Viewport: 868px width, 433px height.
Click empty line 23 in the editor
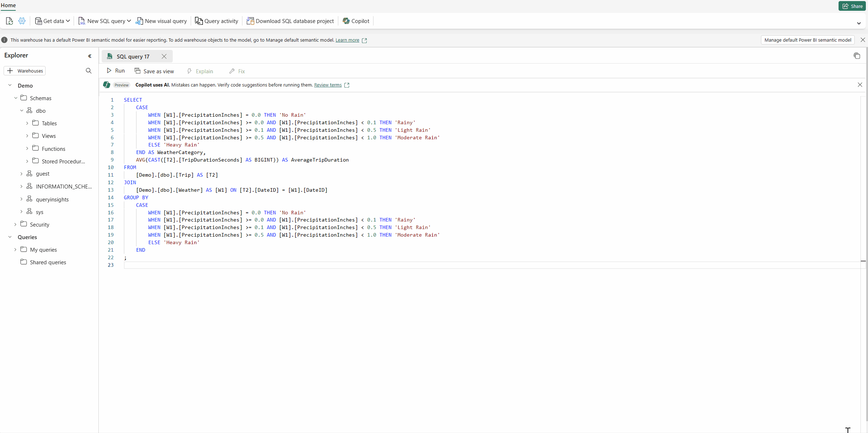tap(492, 265)
